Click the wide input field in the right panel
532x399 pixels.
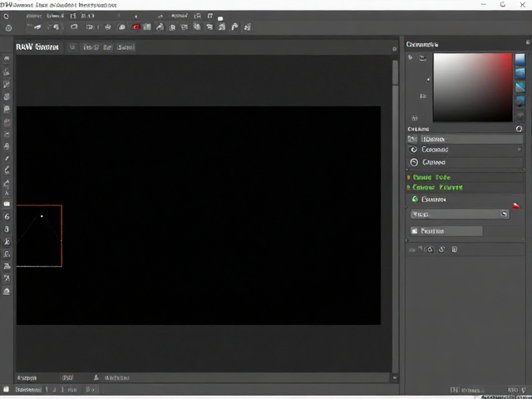(x=460, y=214)
